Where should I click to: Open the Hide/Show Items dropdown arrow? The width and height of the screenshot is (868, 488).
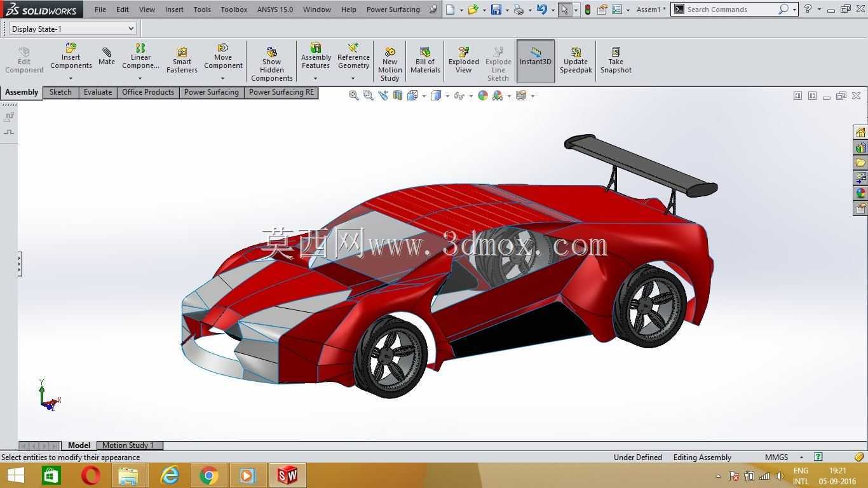click(x=471, y=96)
